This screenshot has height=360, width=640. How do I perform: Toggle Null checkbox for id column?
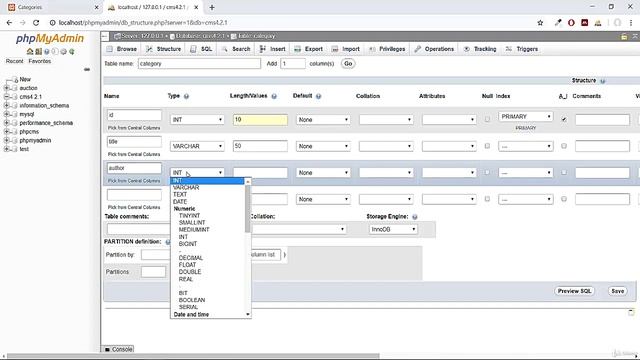pyautogui.click(x=487, y=120)
